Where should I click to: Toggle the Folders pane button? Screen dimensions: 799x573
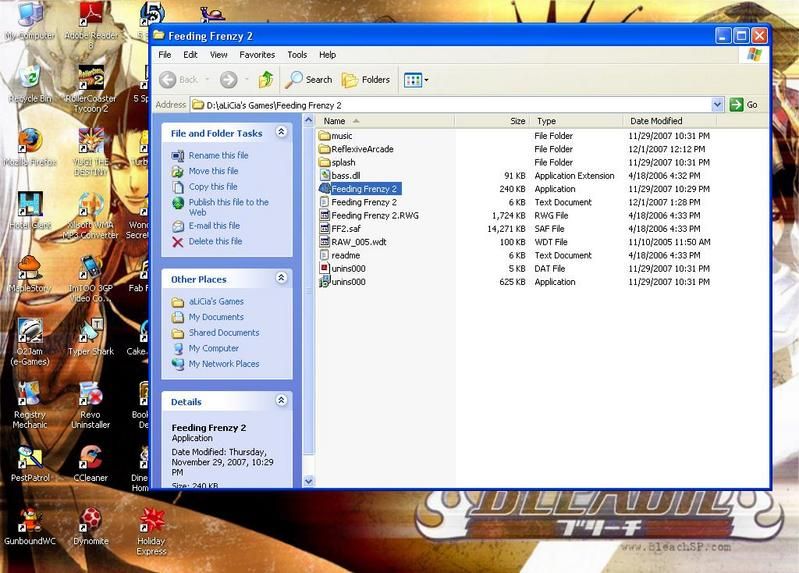366,80
